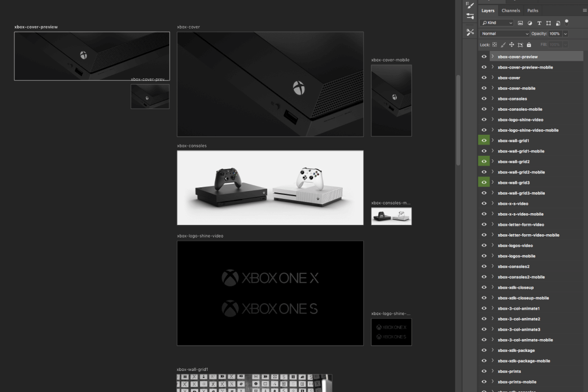Click the XBOX ONE X logo artboard
This screenshot has height=392, width=588.
point(270,293)
